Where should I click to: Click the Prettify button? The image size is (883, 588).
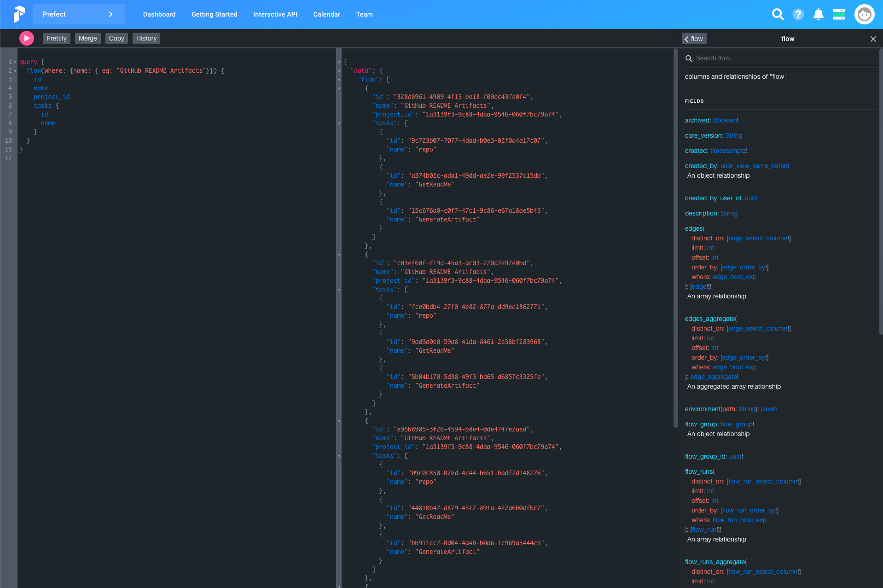point(57,38)
